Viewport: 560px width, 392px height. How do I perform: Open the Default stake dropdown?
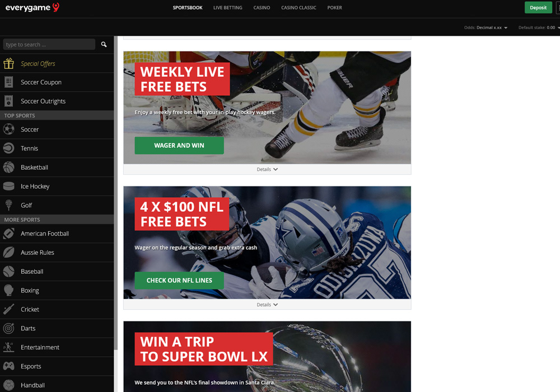tap(539, 27)
